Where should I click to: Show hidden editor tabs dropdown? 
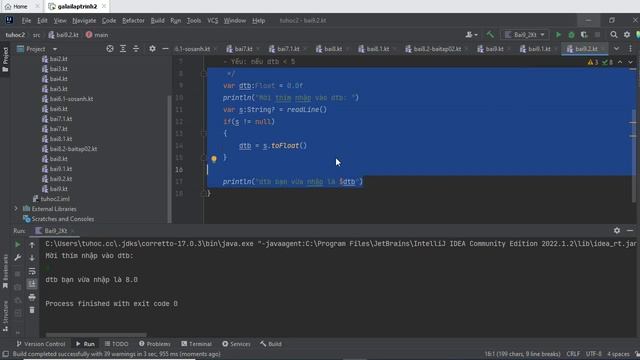[616, 49]
